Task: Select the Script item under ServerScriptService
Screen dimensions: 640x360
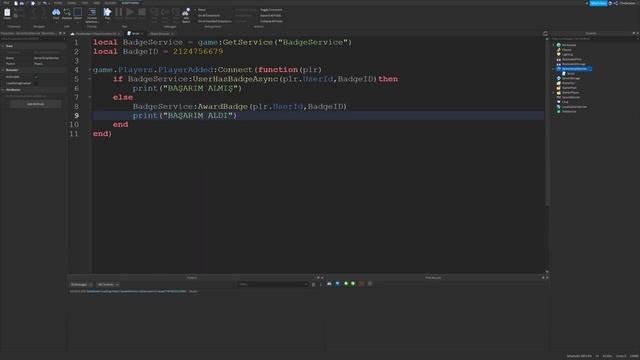Action: pyautogui.click(x=571, y=73)
